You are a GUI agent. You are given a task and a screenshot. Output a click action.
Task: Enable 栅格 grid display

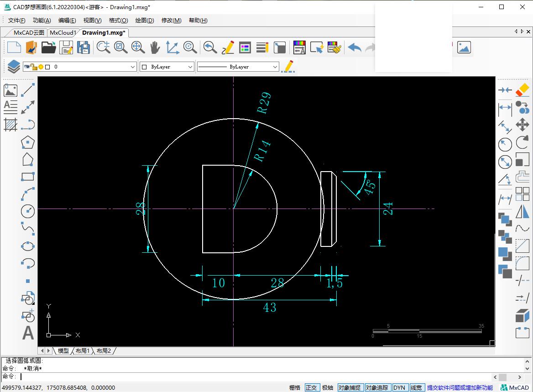[x=295, y=387]
